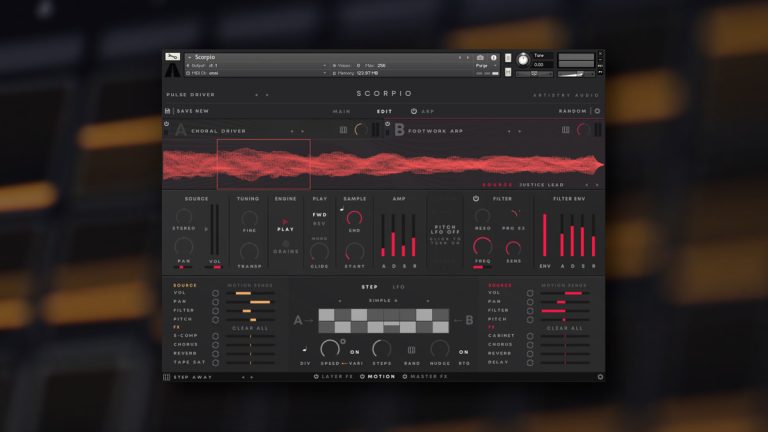Click the ARP power icon
Screen dimensions: 768x432
tap(414, 111)
